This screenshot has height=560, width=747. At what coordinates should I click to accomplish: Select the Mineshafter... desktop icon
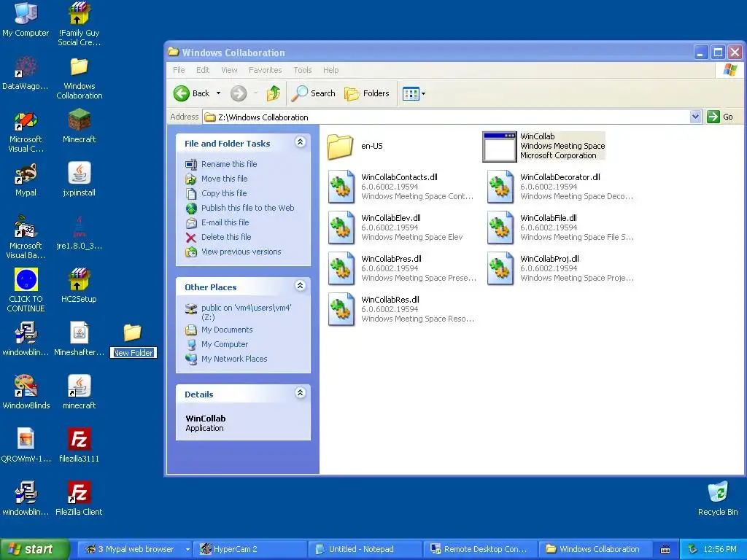click(x=79, y=332)
